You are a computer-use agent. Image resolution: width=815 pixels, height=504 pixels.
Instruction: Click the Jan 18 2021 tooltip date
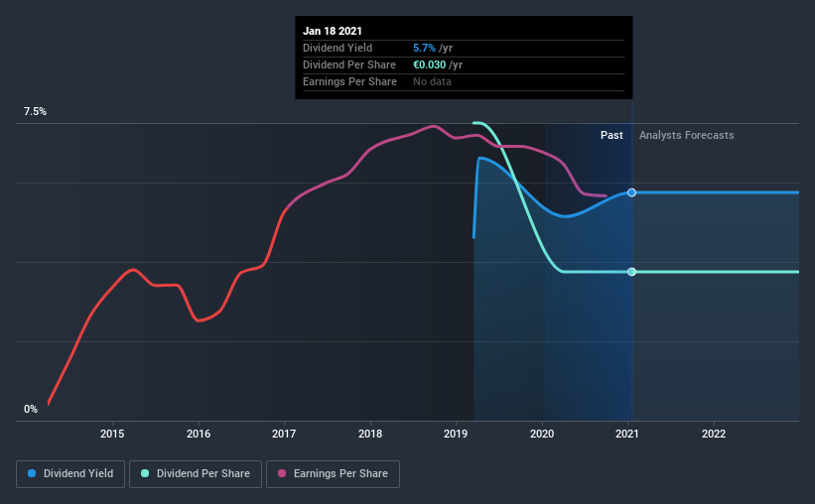pos(333,31)
